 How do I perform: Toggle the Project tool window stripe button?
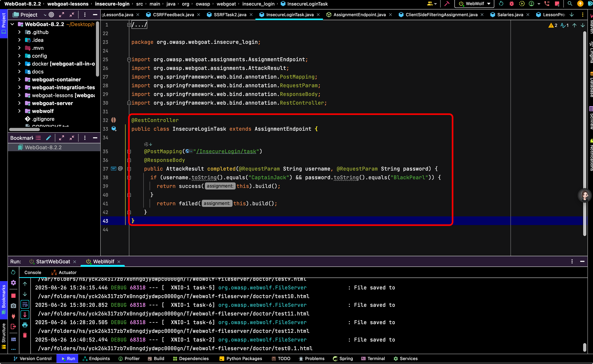pyautogui.click(x=4, y=24)
